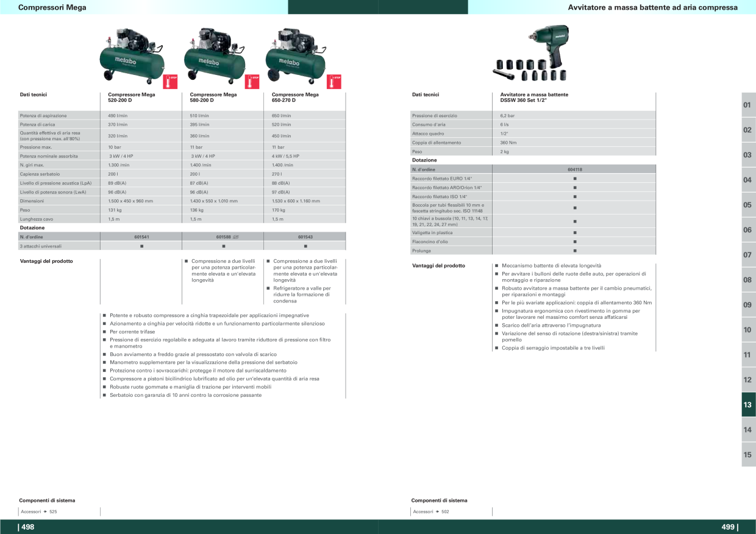Open chapter tab 11
The width and height of the screenshot is (756, 534).
748,355
